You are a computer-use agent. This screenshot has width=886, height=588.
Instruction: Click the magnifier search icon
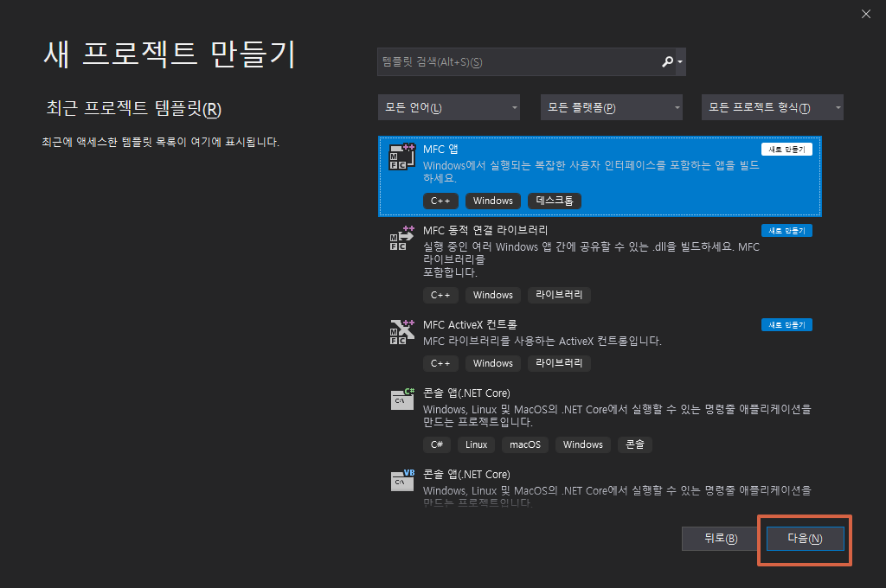pyautogui.click(x=667, y=61)
